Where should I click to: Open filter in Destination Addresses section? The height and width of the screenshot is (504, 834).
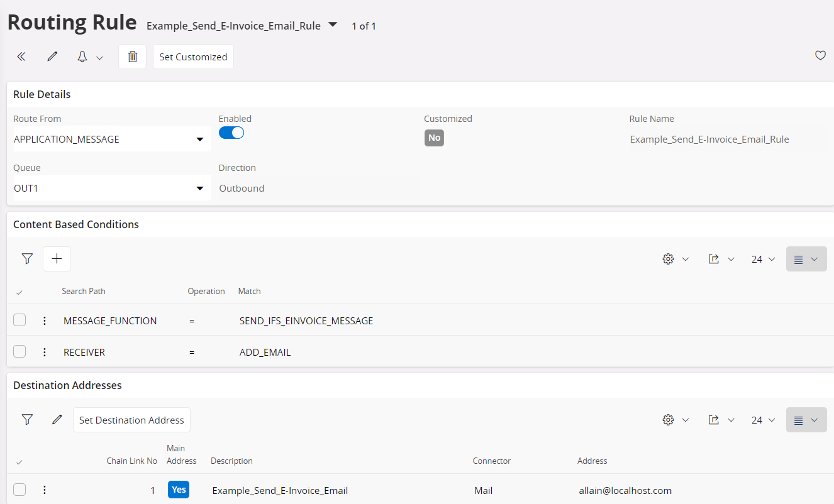27,420
